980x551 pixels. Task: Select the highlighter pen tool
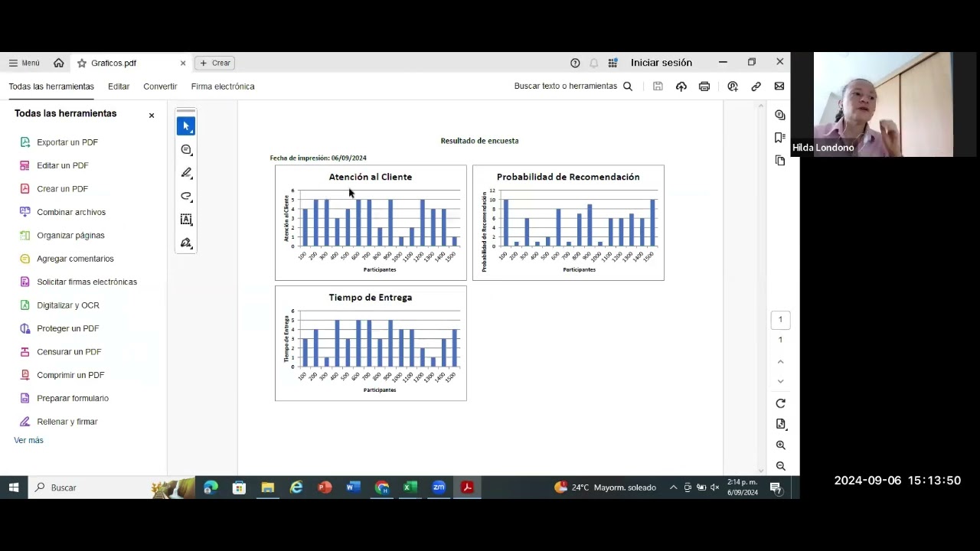[x=186, y=173]
